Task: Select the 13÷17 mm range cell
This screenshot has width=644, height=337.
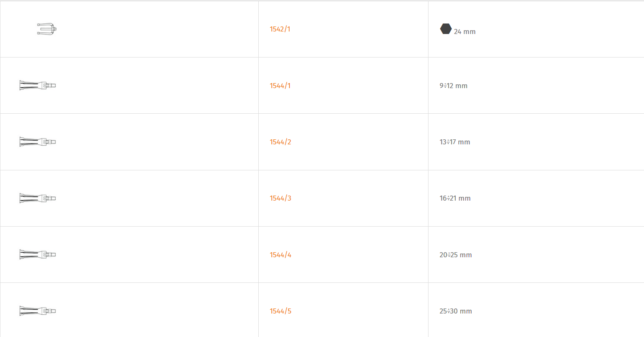Action: (454, 142)
